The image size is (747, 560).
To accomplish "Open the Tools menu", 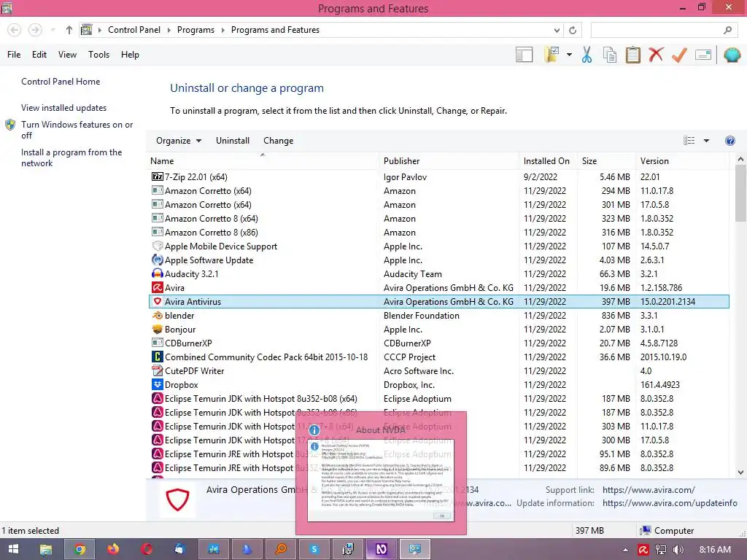I will point(98,55).
